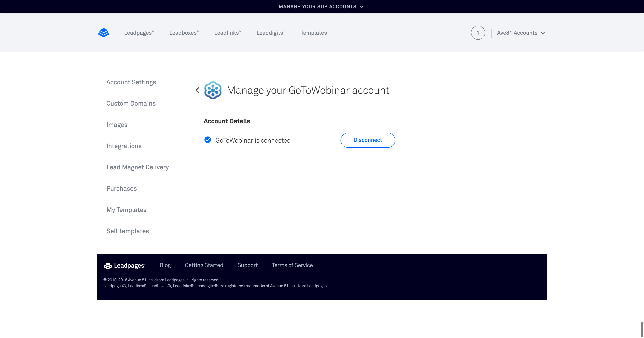This screenshot has height=338, width=644.
Task: Click the Disconnect button
Action: (368, 140)
